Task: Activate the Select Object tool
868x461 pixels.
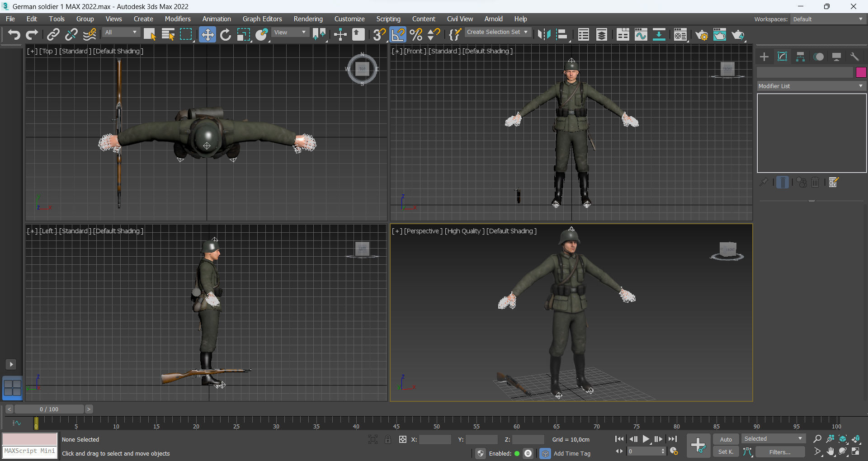Action: pyautogui.click(x=150, y=34)
